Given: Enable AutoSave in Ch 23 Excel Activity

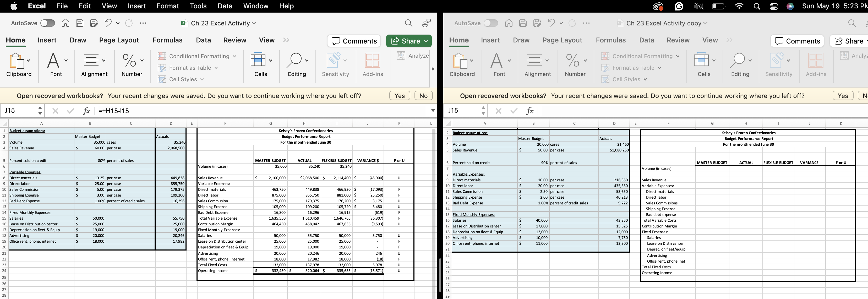Looking at the screenshot, I should [47, 23].
